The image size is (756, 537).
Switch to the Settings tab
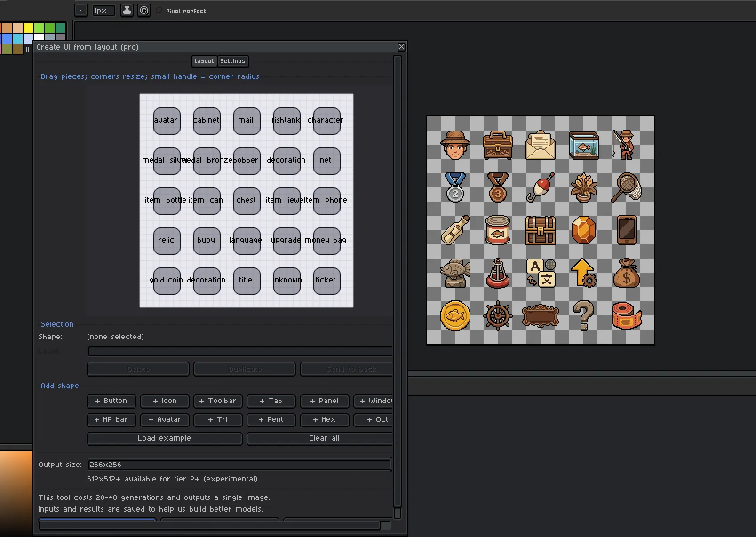(x=233, y=61)
